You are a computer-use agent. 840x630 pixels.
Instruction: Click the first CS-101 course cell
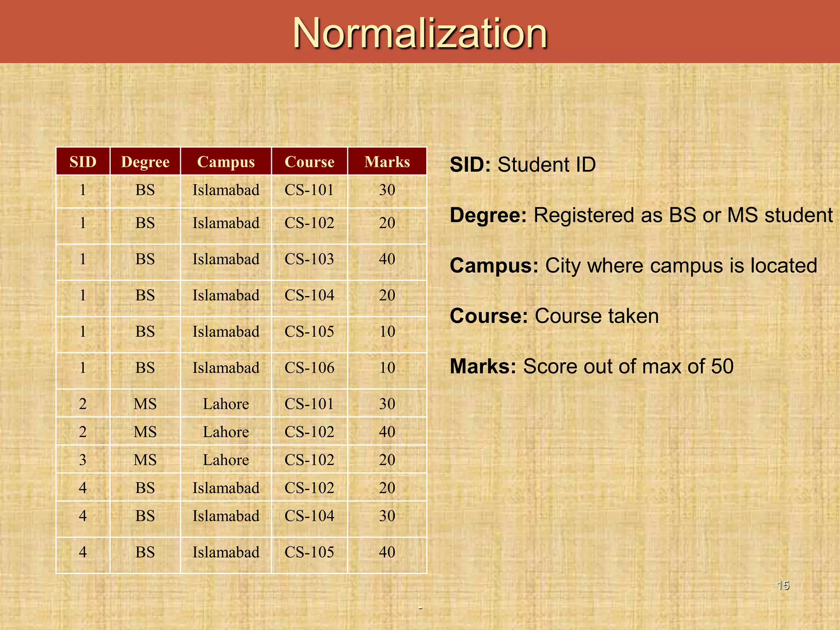pyautogui.click(x=309, y=190)
